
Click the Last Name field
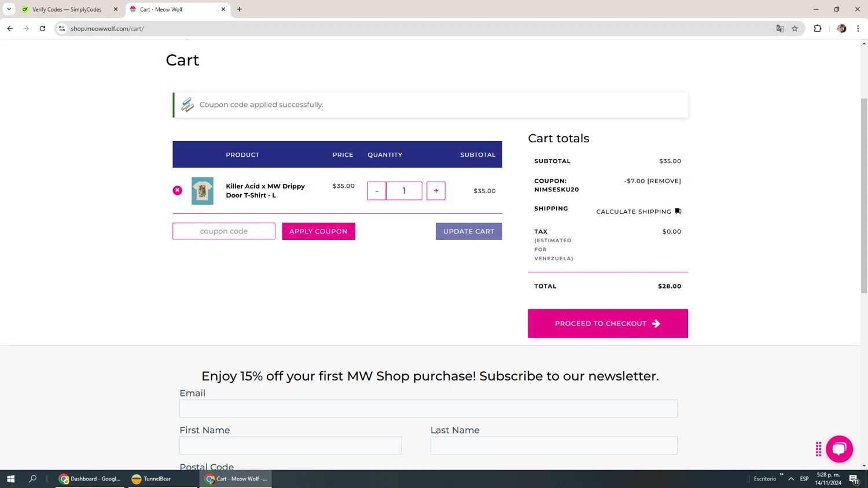tap(554, 445)
